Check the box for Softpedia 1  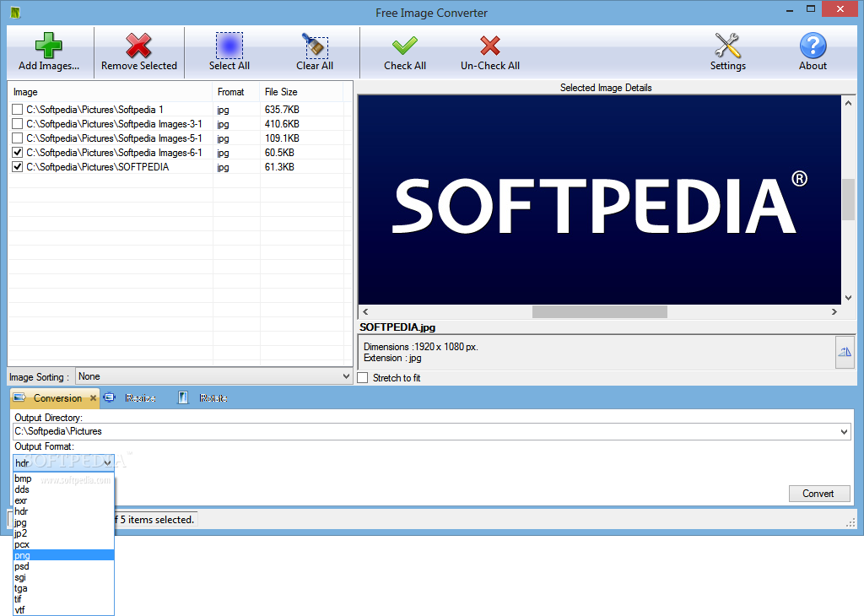pos(18,110)
